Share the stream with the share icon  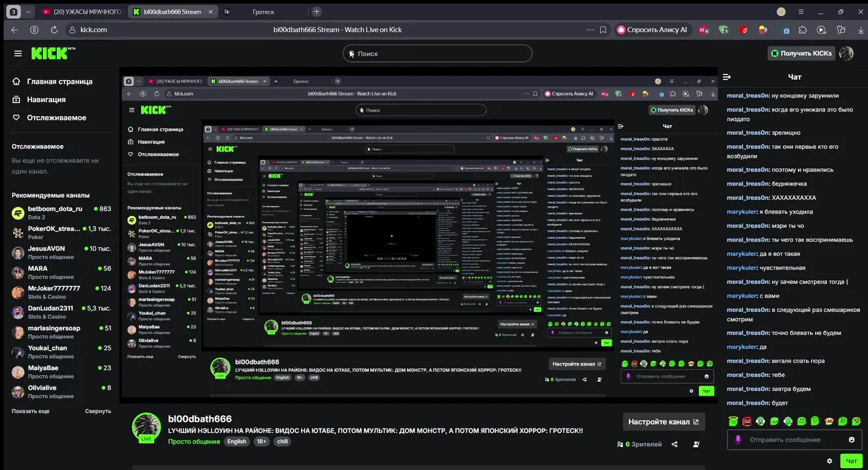(675, 444)
